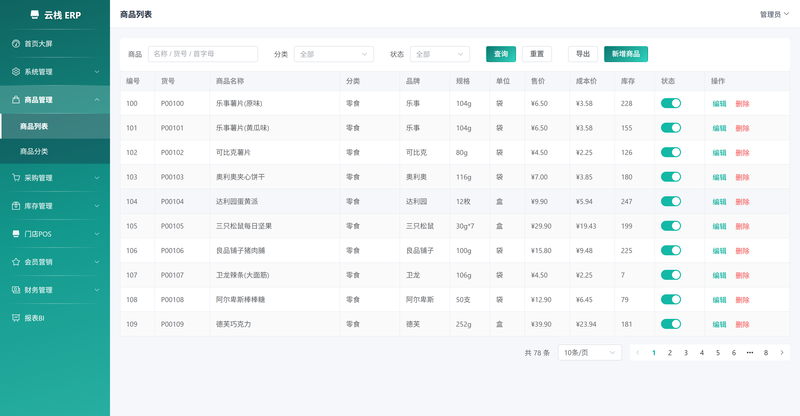The image size is (800, 416).
Task: Click the 新增商品 button
Action: click(626, 54)
